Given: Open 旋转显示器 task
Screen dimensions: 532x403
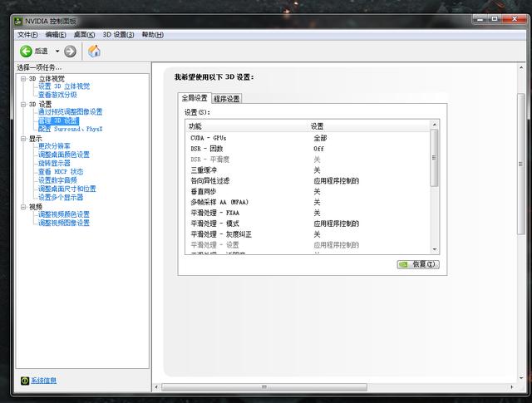Looking at the screenshot, I should [x=54, y=163].
